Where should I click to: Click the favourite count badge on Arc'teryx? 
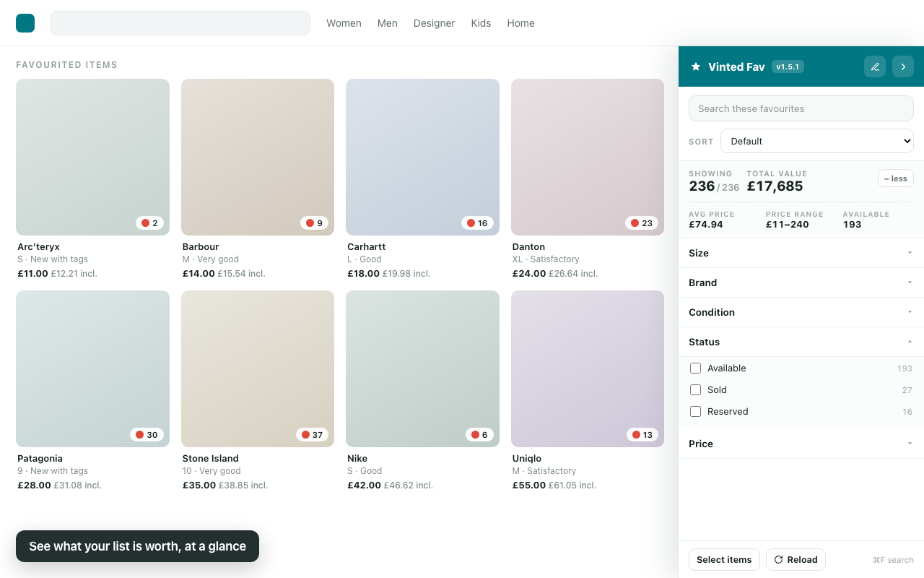point(150,223)
